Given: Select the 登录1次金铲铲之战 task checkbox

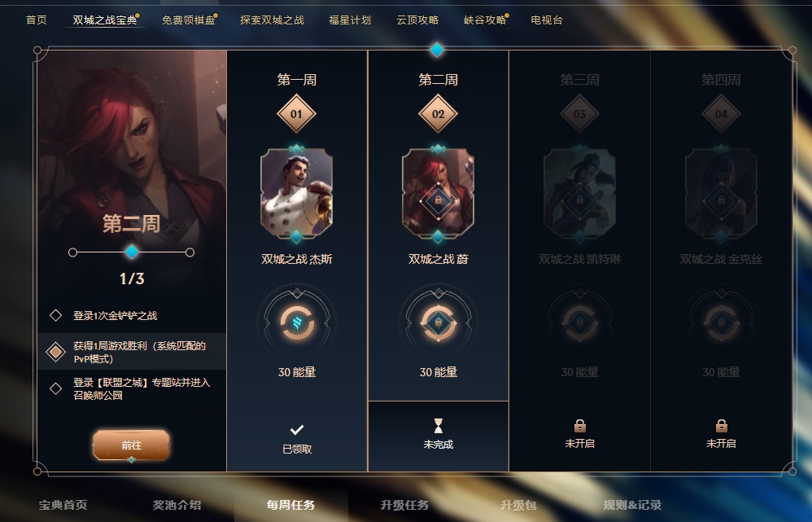Looking at the screenshot, I should pyautogui.click(x=55, y=315).
